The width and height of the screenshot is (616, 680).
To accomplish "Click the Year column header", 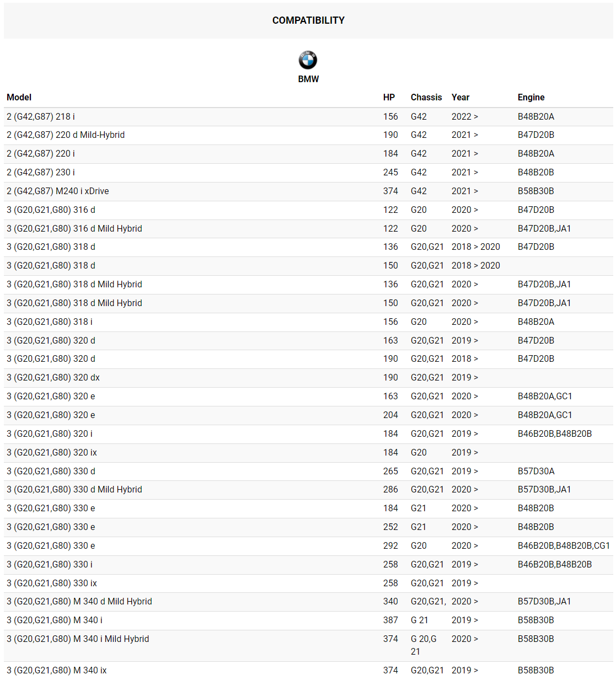I will coord(460,97).
